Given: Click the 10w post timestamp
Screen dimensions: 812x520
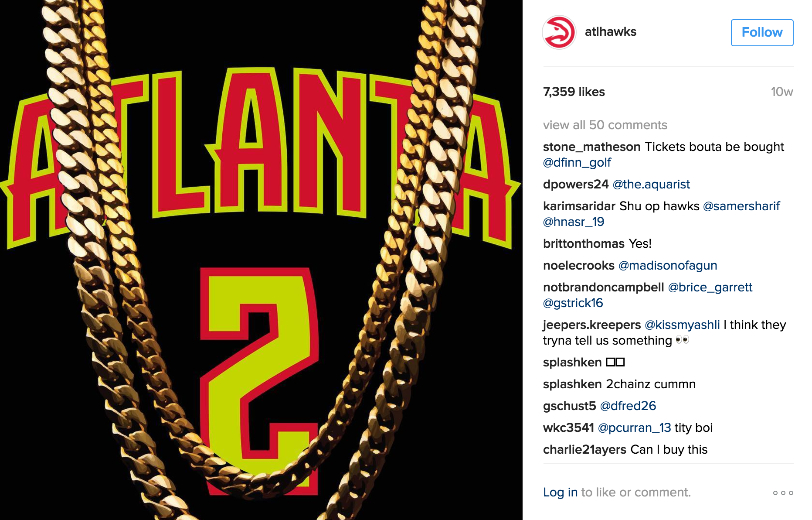Looking at the screenshot, I should (x=782, y=92).
